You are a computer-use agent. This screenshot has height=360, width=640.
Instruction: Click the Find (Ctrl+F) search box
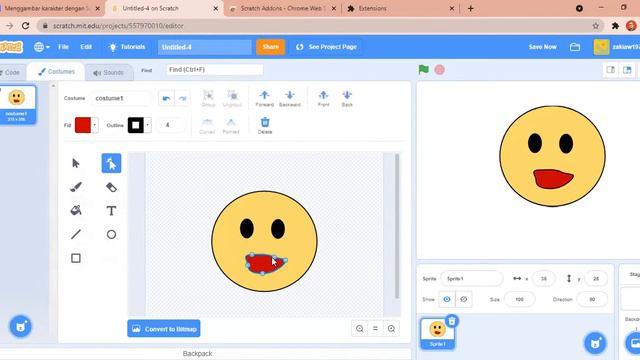click(x=214, y=70)
